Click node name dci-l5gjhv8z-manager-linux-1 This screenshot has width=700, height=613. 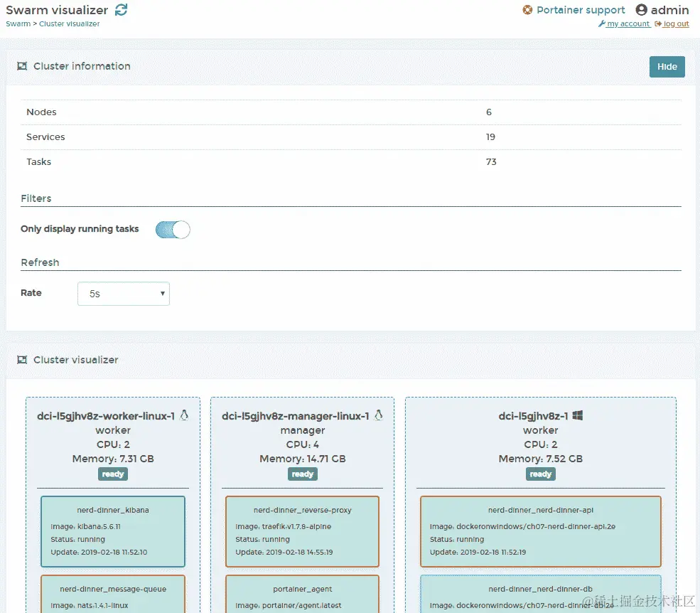pyautogui.click(x=296, y=416)
